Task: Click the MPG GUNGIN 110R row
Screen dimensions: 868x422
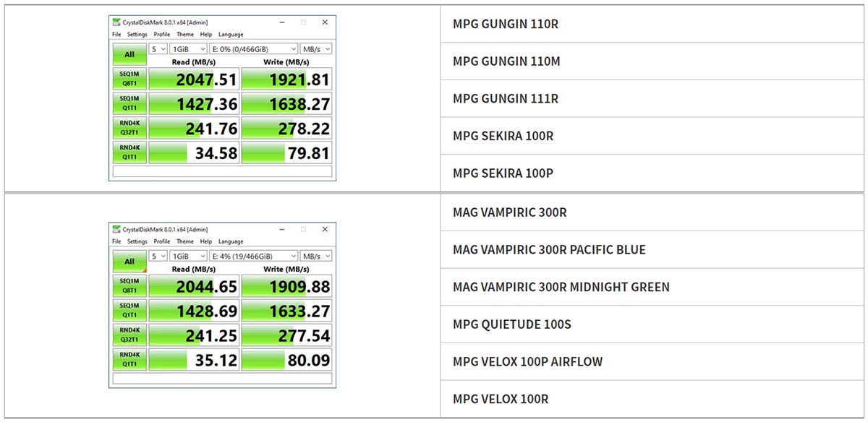Action: [x=654, y=24]
